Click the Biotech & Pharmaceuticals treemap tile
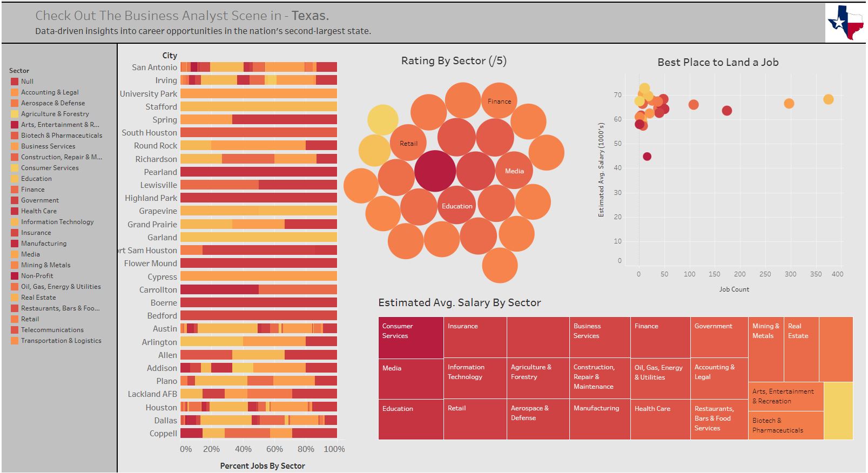The height and width of the screenshot is (473, 868). coord(785,425)
